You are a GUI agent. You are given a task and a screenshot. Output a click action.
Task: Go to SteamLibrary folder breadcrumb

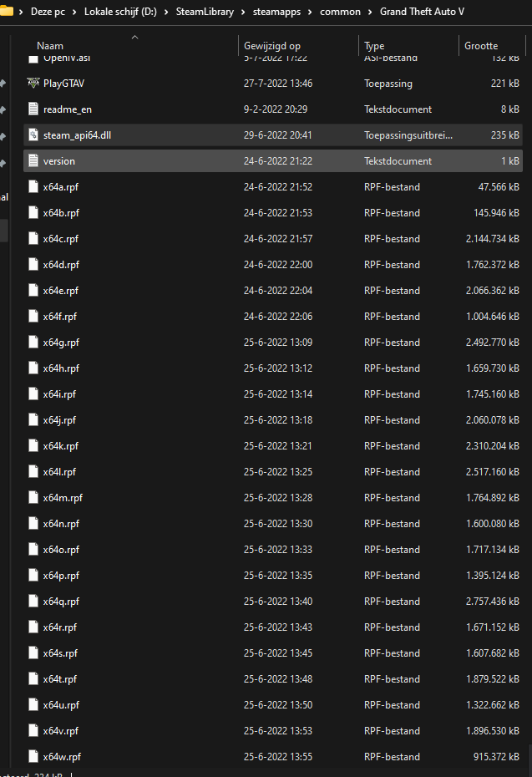(x=205, y=12)
